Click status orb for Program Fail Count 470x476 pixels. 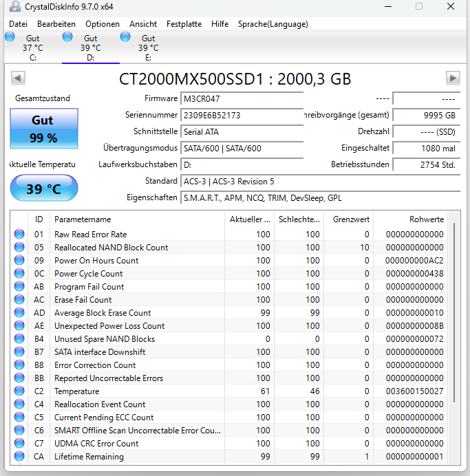pyautogui.click(x=19, y=286)
